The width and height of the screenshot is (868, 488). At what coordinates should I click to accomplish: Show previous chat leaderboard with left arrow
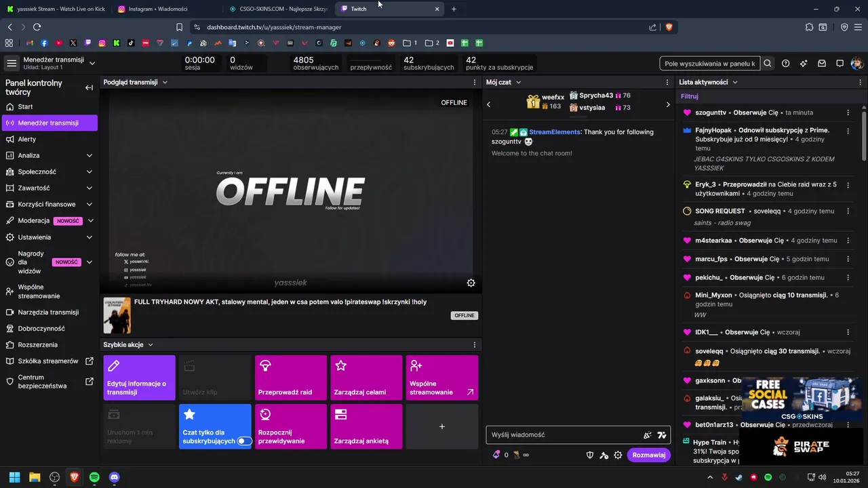[489, 104]
